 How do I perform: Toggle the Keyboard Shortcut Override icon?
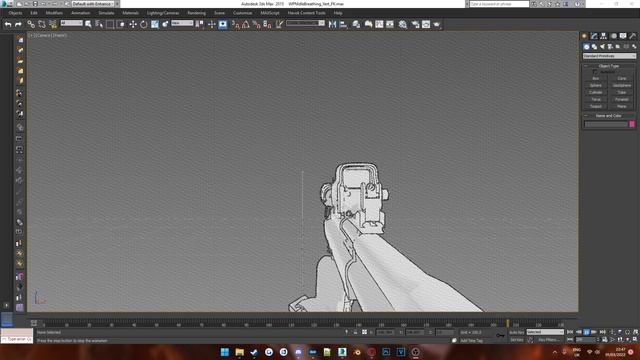(x=223, y=24)
